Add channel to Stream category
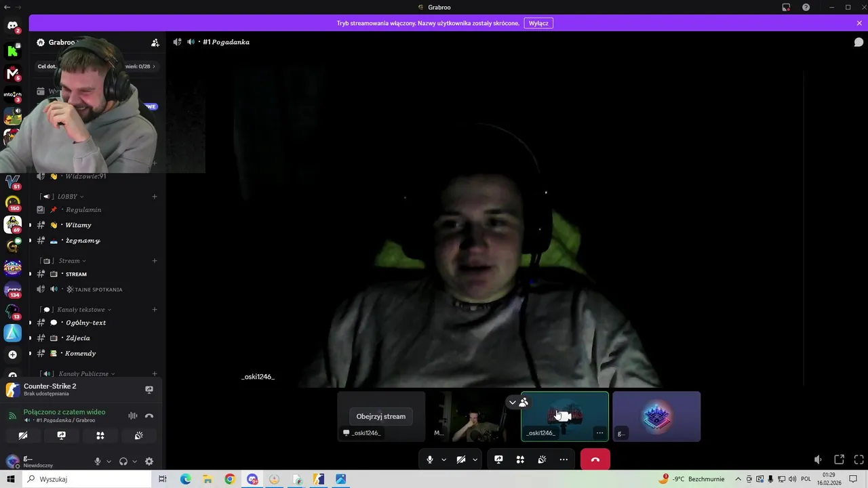Image resolution: width=868 pixels, height=488 pixels. click(x=155, y=261)
